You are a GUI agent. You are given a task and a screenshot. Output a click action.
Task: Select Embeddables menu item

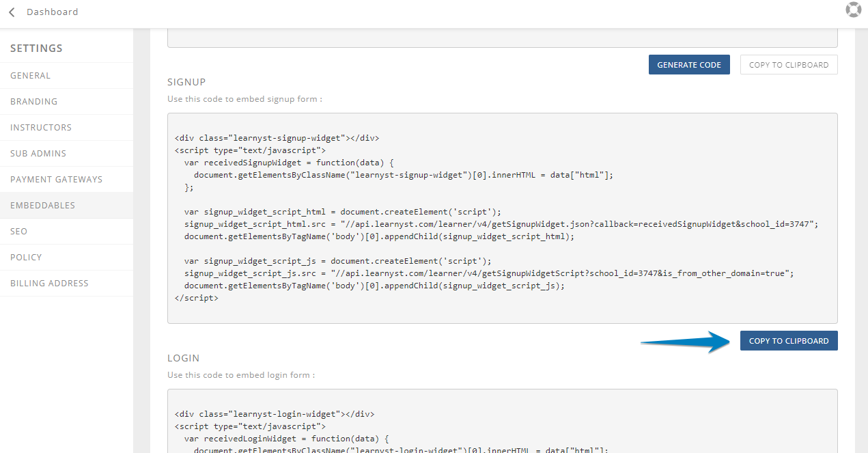[x=66, y=206]
